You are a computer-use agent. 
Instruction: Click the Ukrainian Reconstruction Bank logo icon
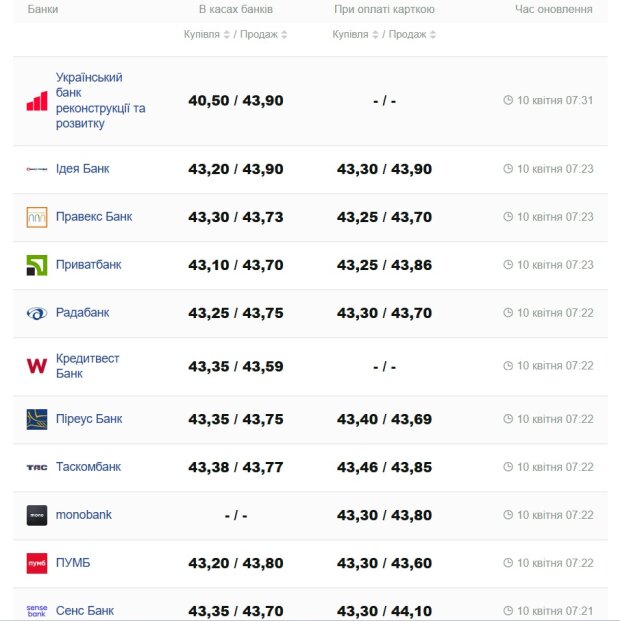pyautogui.click(x=37, y=101)
